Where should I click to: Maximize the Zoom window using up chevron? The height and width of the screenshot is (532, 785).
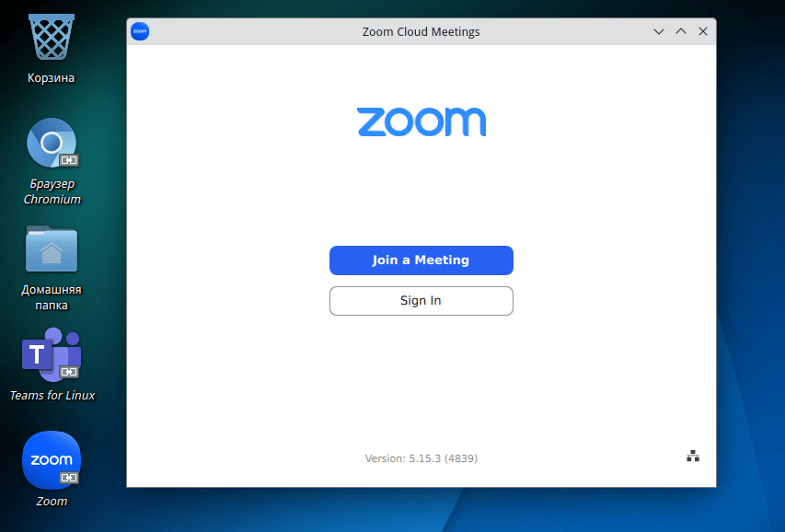click(x=681, y=31)
